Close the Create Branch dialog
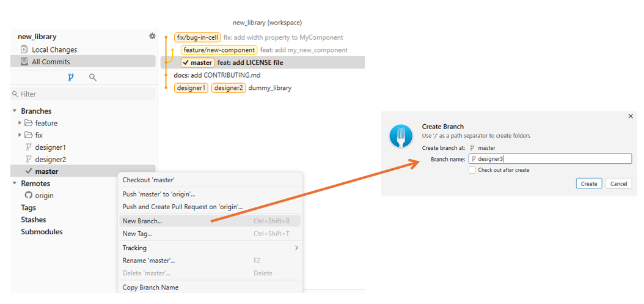This screenshot has height=304, width=644. pos(631,116)
